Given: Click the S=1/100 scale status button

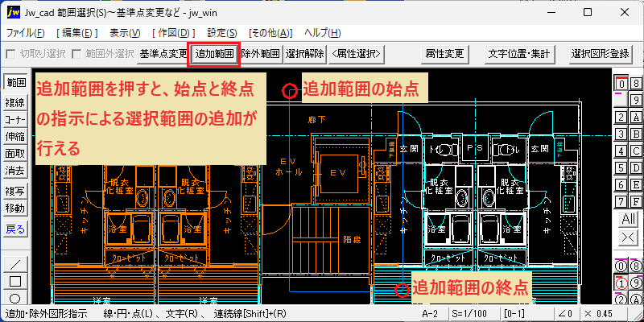Looking at the screenshot, I should tap(474, 314).
